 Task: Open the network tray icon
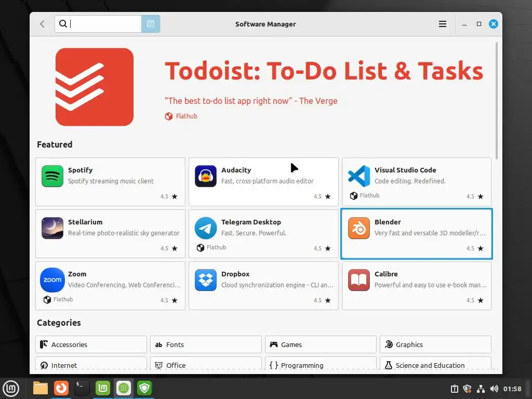tap(481, 389)
